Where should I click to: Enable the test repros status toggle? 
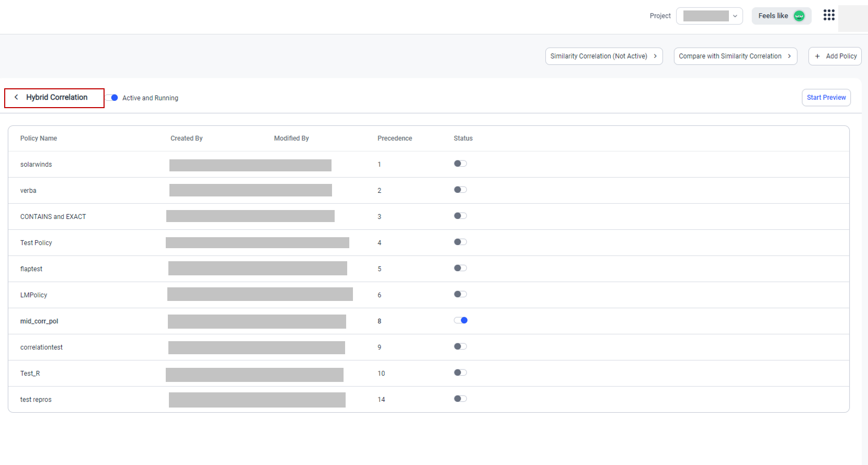[x=460, y=399]
